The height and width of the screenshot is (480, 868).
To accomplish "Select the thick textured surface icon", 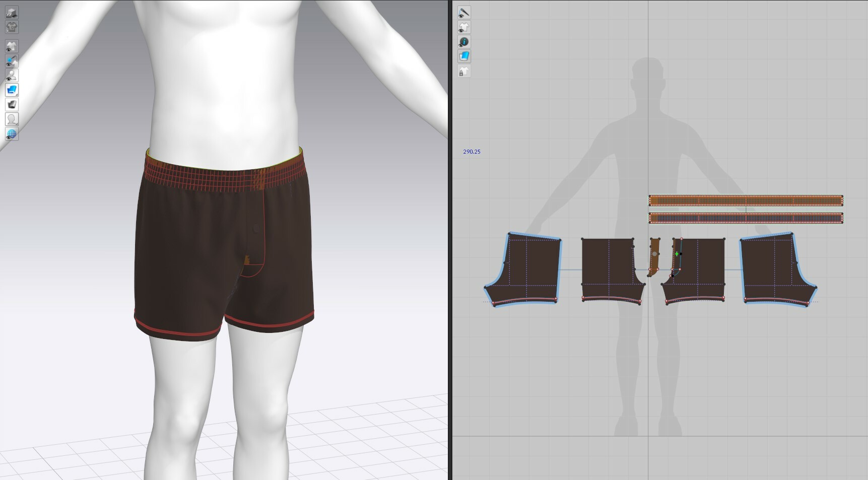I will [x=12, y=105].
